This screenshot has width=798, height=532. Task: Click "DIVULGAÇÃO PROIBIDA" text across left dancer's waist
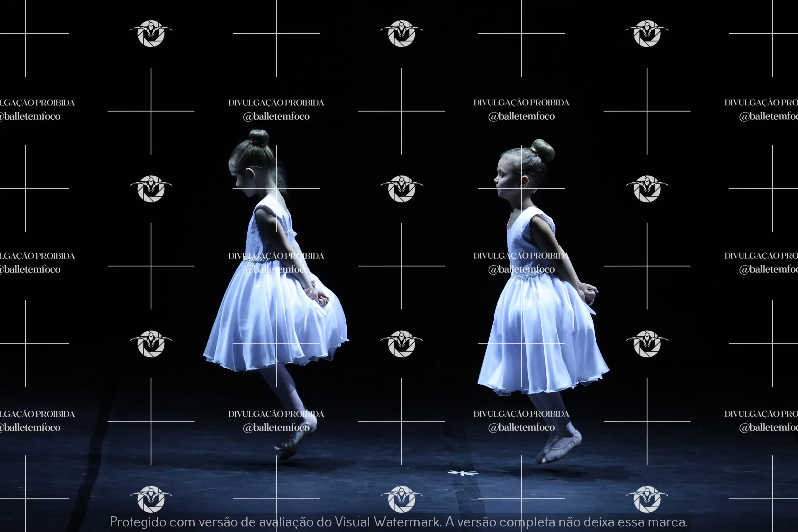coord(276,256)
